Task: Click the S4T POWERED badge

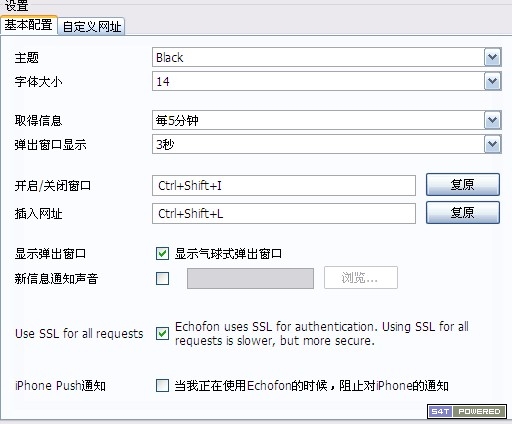Action: 467,411
